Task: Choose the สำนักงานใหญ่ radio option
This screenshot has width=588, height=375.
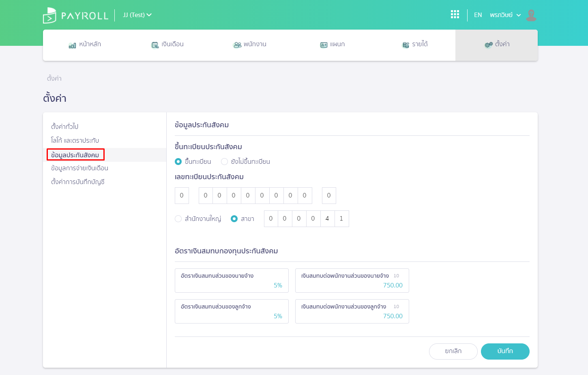Action: tap(178, 219)
